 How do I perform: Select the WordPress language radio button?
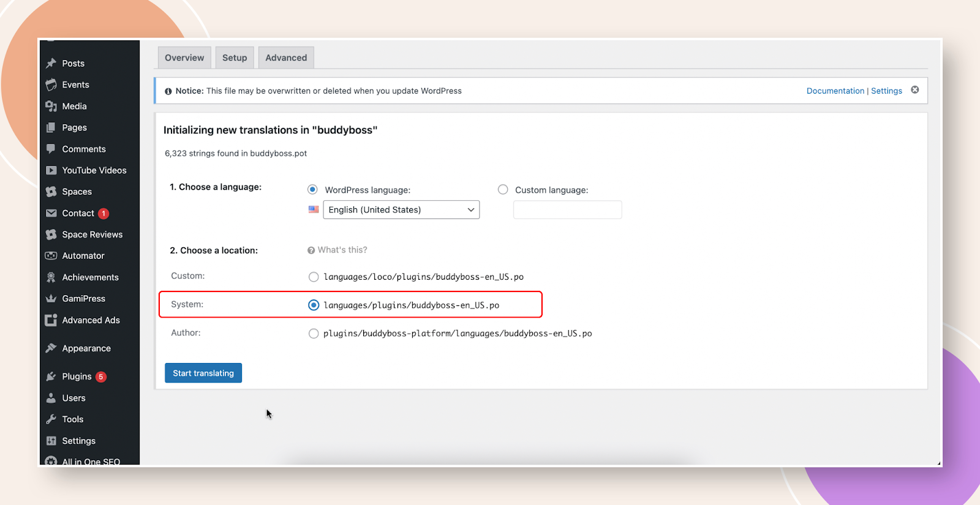(x=312, y=189)
